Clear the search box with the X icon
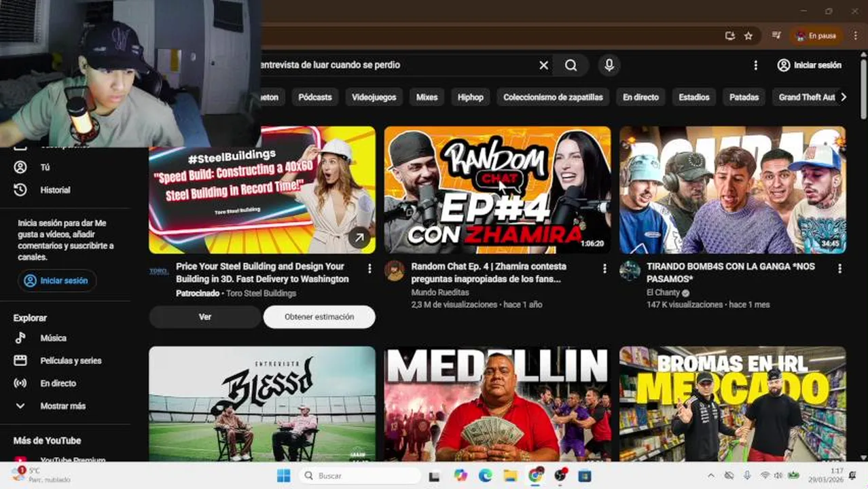Viewport: 868px width, 489px height. click(543, 65)
